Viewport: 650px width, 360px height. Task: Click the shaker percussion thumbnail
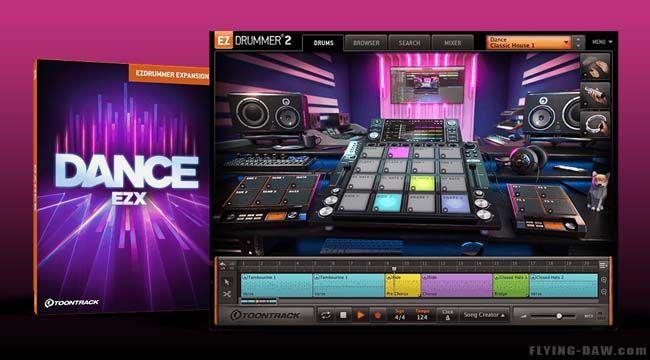[x=595, y=95]
